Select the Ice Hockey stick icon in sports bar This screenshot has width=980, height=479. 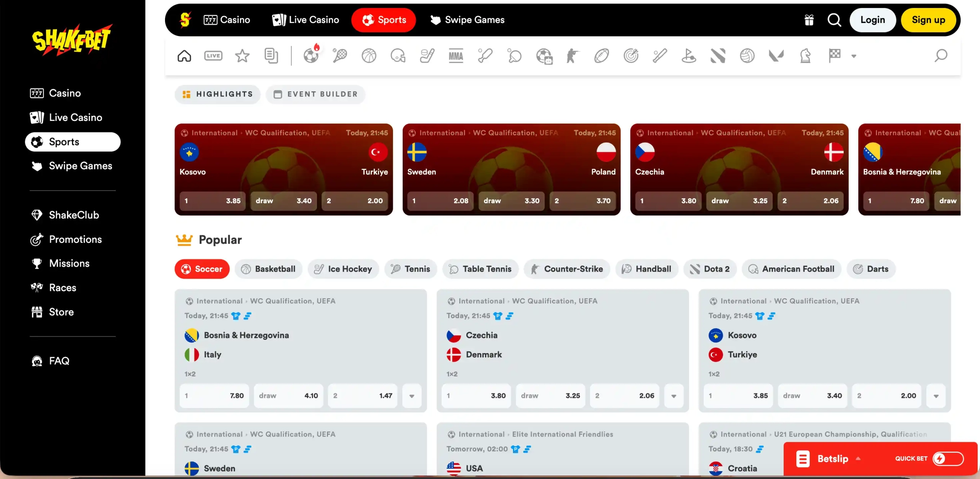point(427,56)
